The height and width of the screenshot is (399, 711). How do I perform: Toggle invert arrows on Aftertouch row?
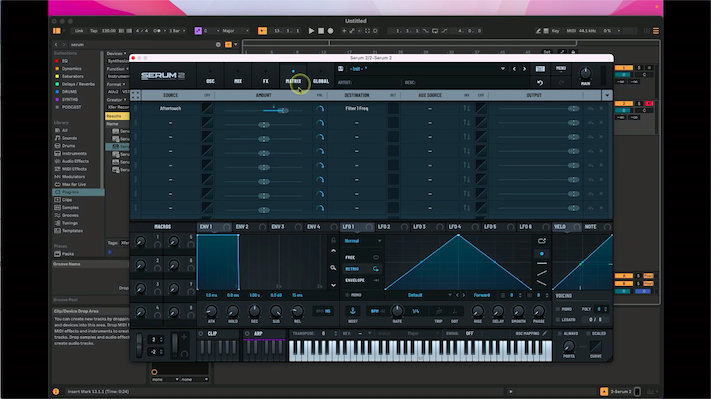click(x=467, y=108)
